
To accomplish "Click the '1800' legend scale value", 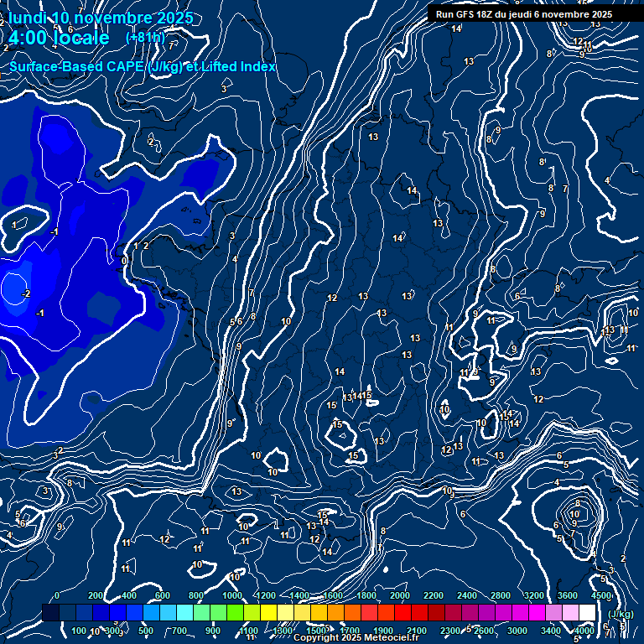I will click(x=366, y=595).
